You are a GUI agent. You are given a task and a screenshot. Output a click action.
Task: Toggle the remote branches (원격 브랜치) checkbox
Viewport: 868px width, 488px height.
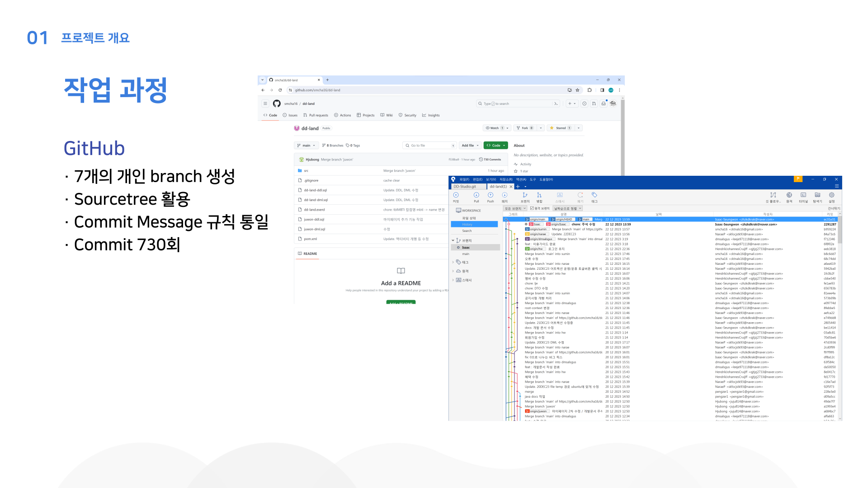(x=532, y=208)
